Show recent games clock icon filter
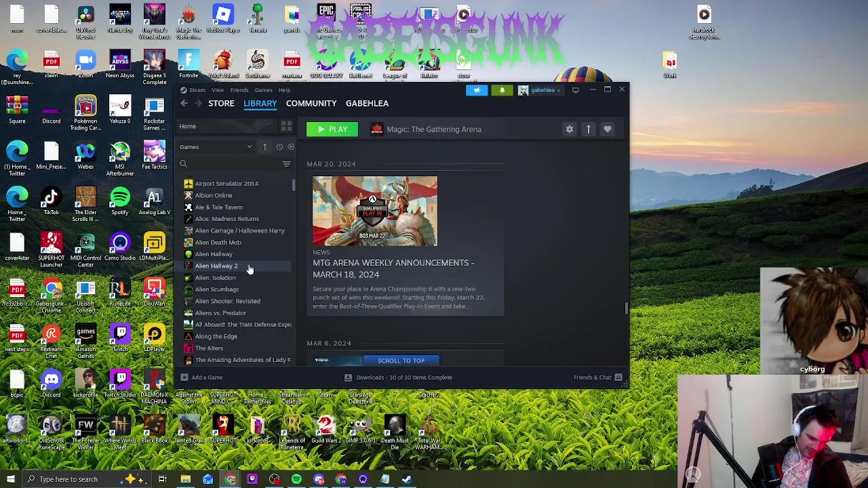 pyautogui.click(x=279, y=147)
